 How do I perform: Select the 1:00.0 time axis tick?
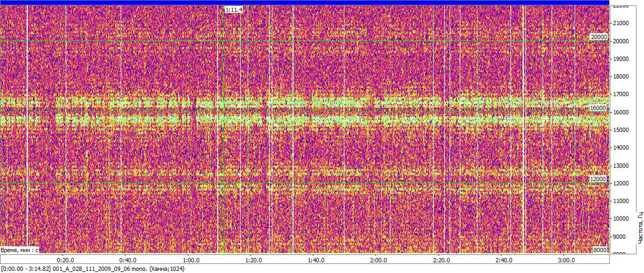191,260
